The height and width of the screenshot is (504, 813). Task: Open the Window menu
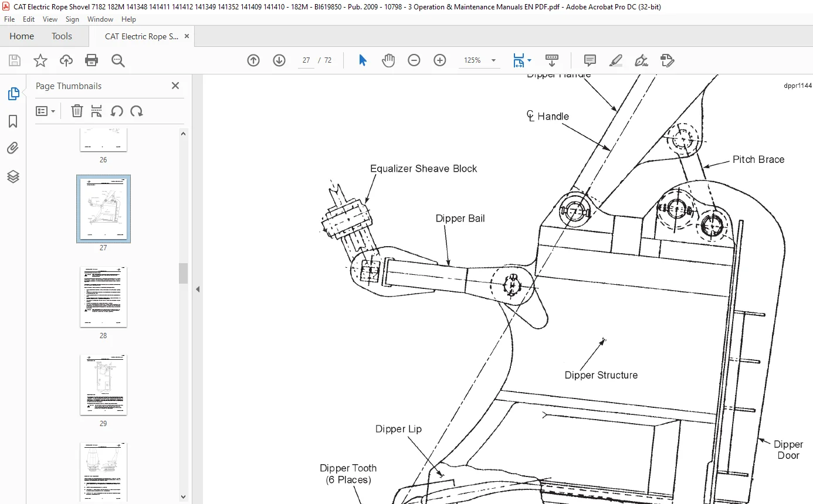tap(100, 19)
